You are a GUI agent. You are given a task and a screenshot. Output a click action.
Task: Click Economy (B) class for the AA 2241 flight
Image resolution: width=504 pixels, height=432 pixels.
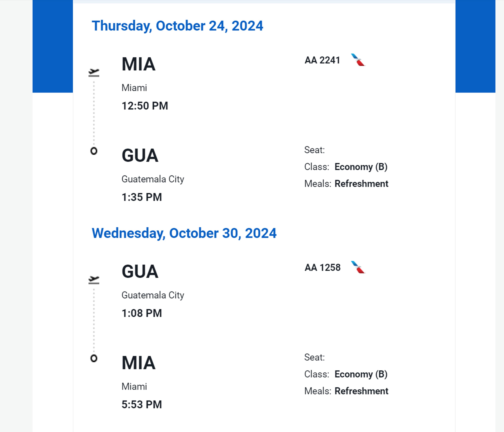point(361,167)
